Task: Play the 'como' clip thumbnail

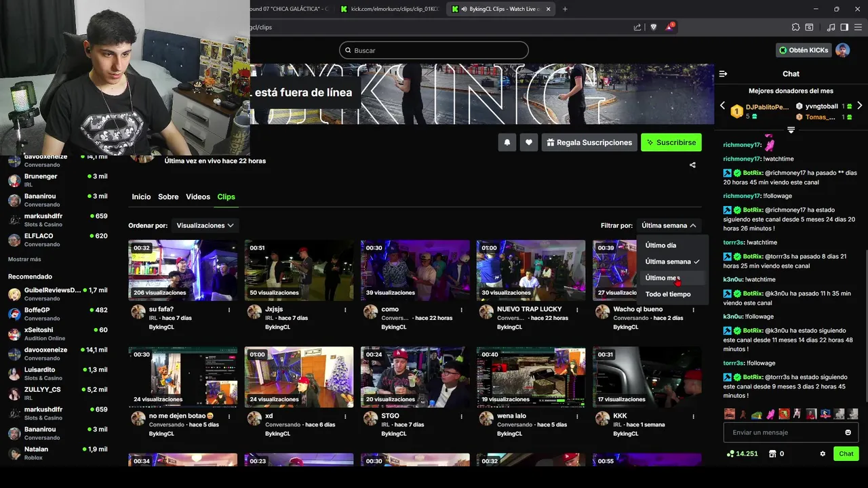Action: [x=415, y=270]
